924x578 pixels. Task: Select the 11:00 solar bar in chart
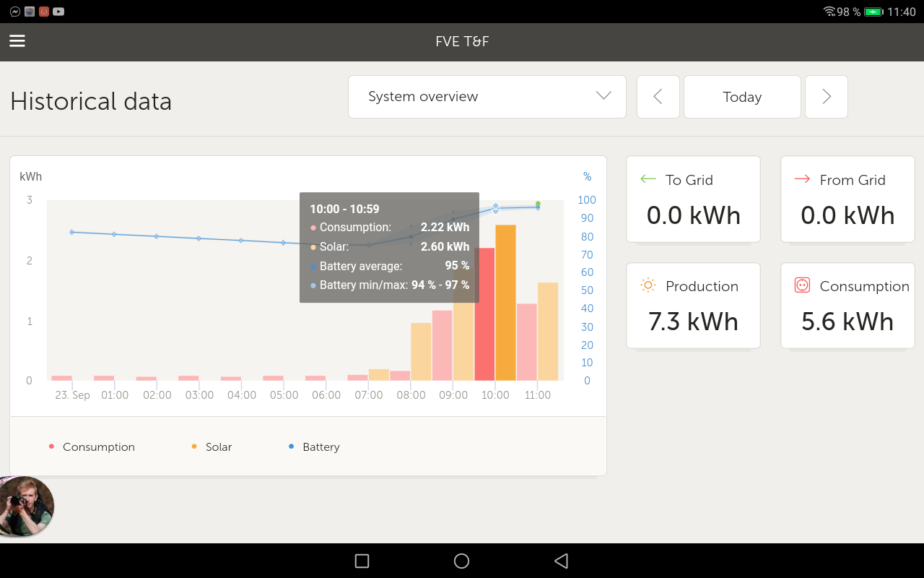[548, 332]
